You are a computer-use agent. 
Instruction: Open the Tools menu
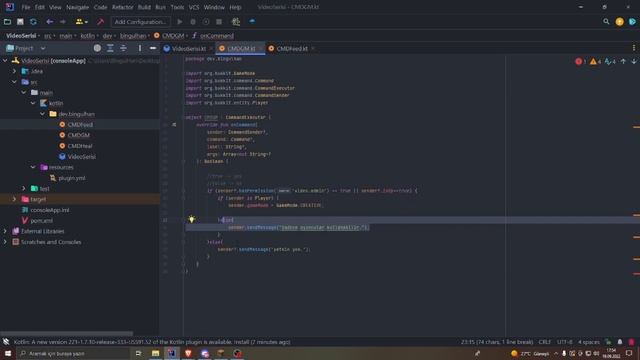(x=177, y=7)
